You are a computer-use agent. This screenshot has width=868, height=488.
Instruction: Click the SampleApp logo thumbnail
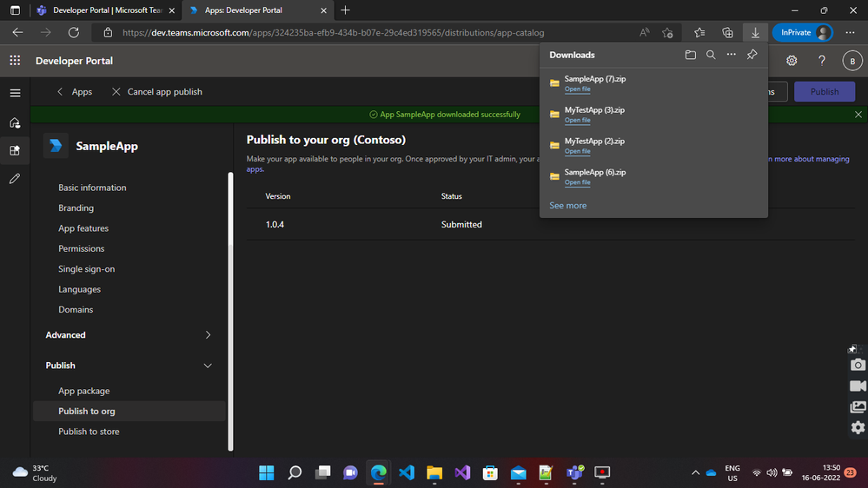point(56,146)
